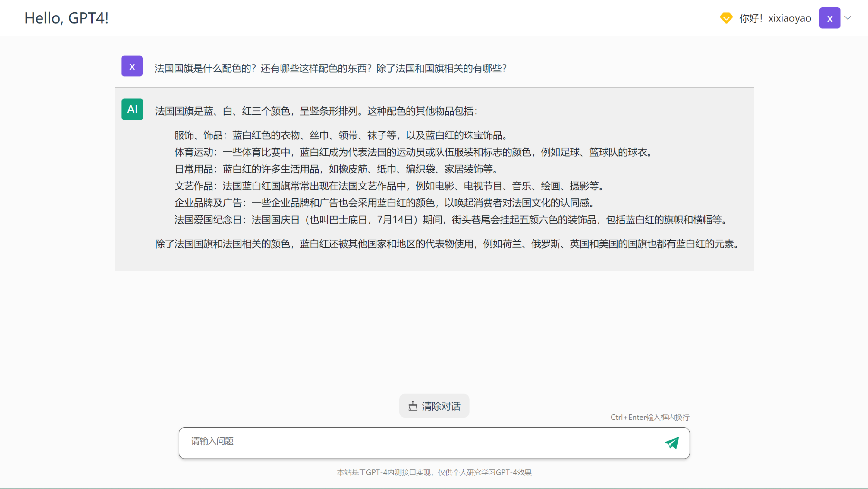Viewport: 868px width, 489px height.
Task: Click the 清除对话 clear conversation button
Action: (434, 406)
